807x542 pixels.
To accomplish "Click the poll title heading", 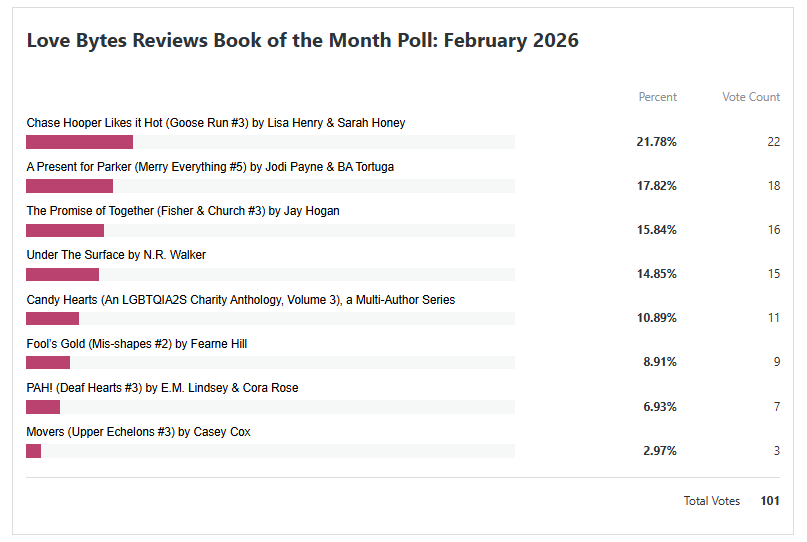I will [302, 41].
